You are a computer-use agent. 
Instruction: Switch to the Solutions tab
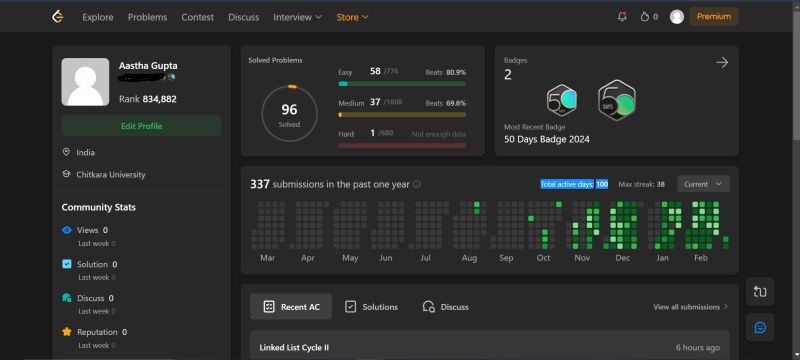click(x=371, y=307)
